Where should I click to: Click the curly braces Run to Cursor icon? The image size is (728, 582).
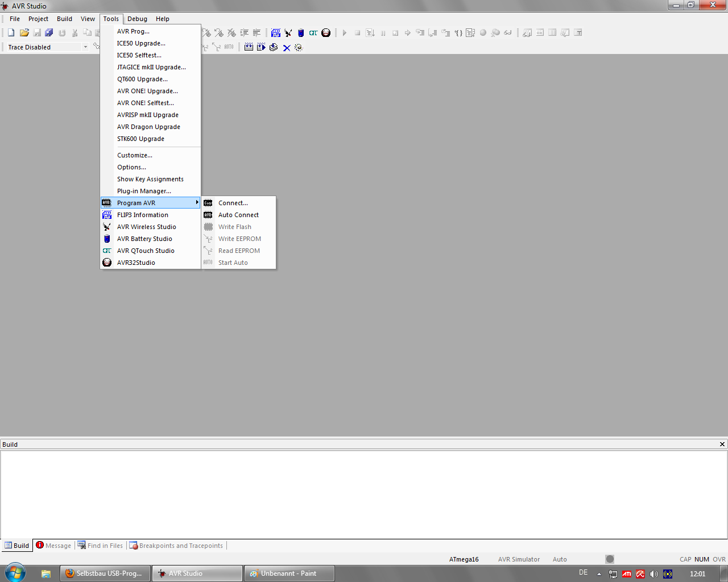458,33
